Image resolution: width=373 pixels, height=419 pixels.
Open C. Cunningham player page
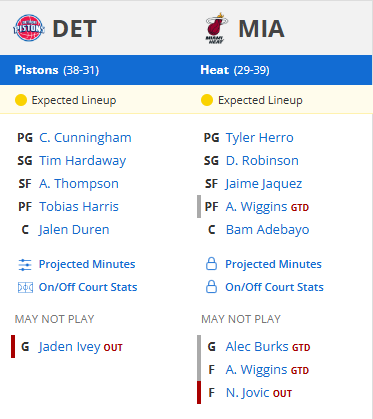pos(85,138)
